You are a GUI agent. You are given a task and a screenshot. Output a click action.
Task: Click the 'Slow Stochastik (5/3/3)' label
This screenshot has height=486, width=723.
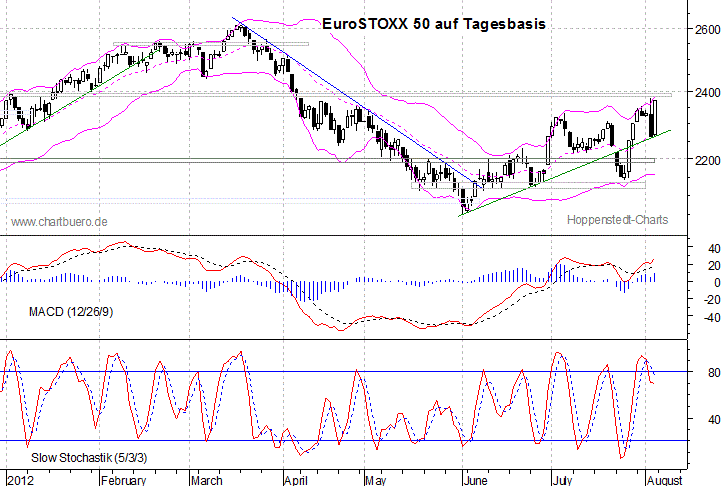point(89,457)
